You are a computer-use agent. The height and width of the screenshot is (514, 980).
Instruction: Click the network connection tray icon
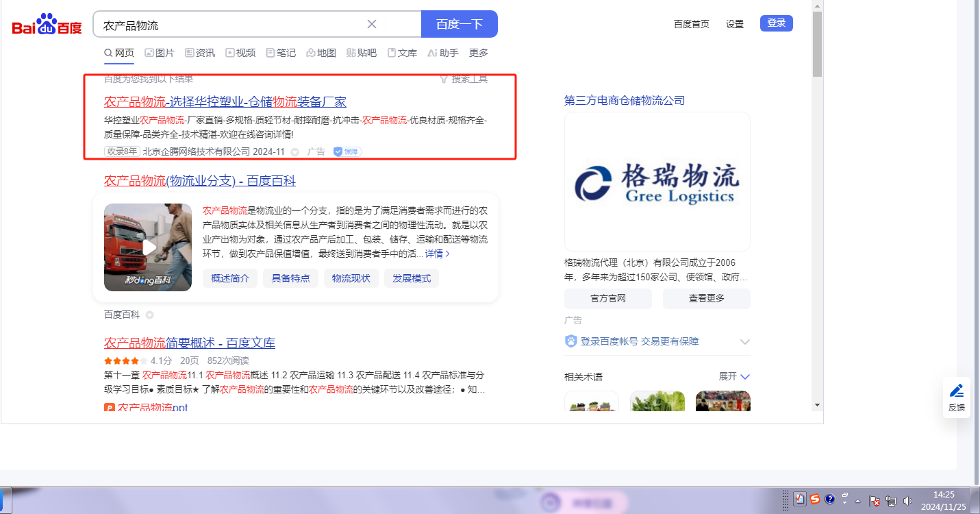click(x=891, y=500)
